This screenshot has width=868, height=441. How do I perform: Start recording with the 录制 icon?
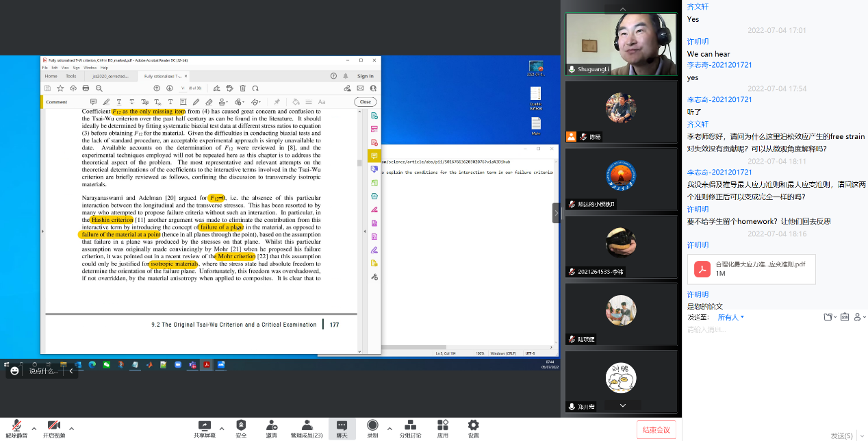[372, 425]
